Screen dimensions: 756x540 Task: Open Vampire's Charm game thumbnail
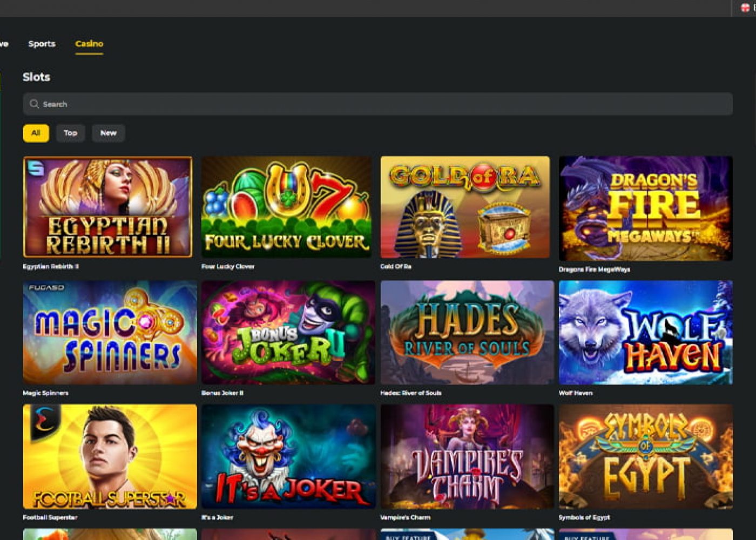pos(467,456)
